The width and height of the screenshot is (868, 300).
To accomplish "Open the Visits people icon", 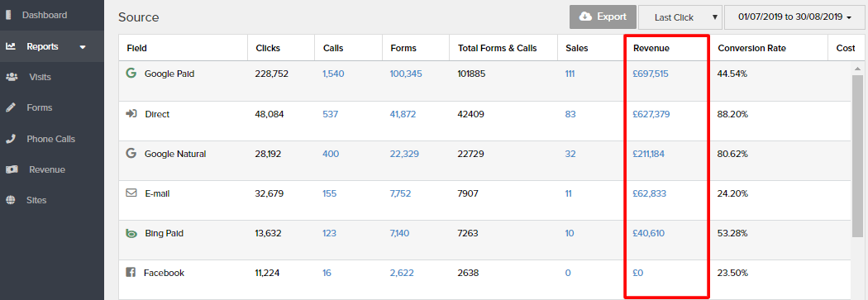I will tap(11, 77).
